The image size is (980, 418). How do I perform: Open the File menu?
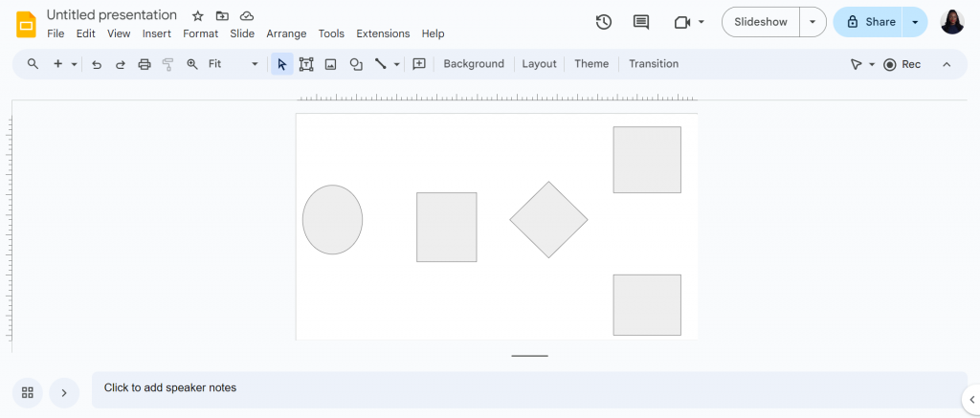[56, 33]
